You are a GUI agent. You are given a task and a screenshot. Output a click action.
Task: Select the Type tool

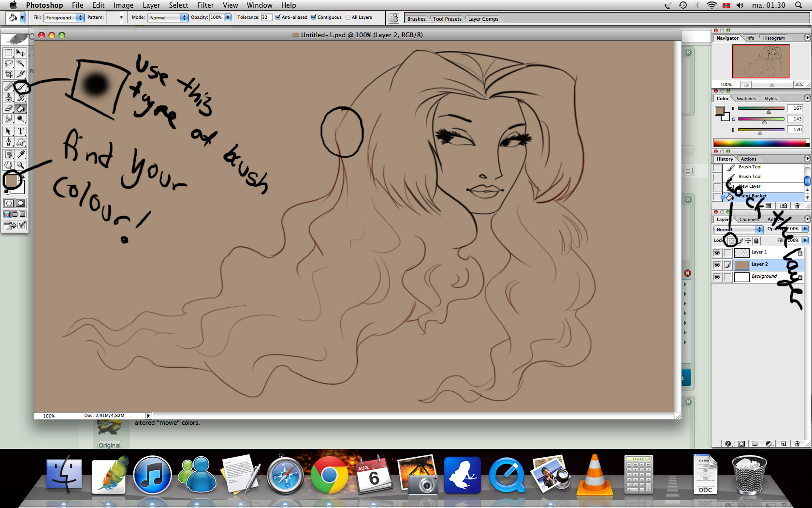tap(21, 131)
